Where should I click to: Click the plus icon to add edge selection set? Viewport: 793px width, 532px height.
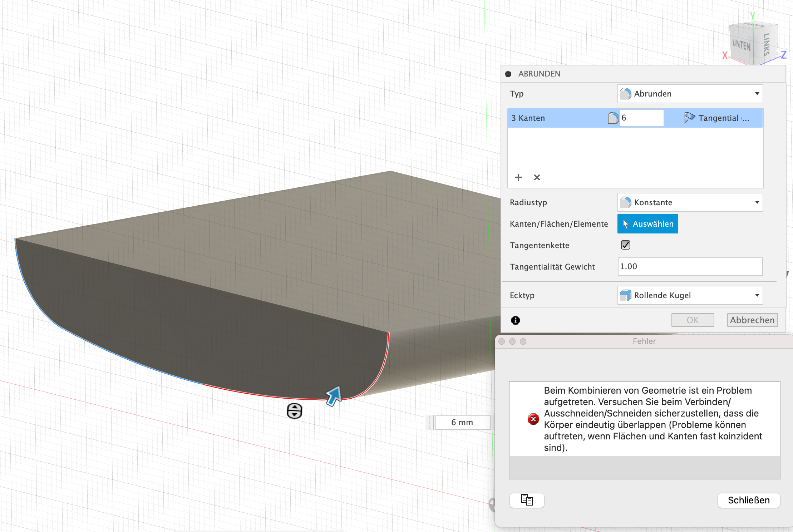(519, 177)
